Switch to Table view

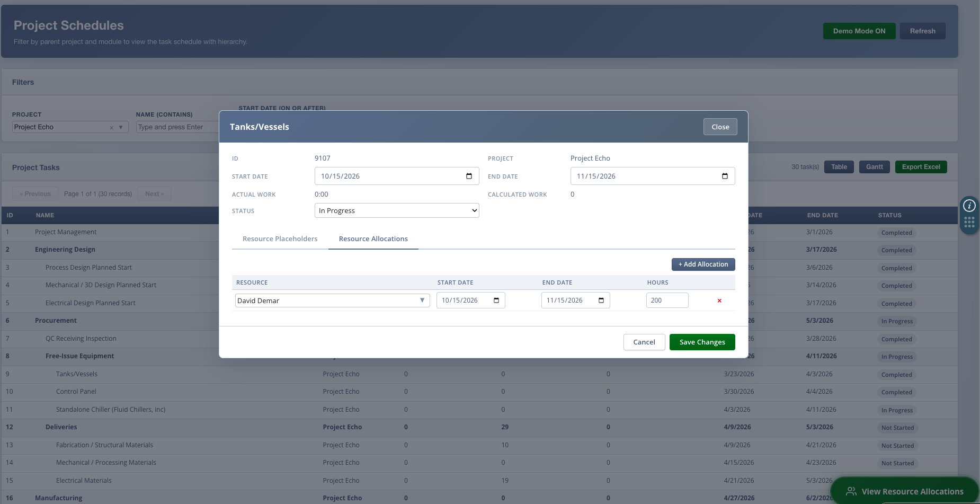click(839, 167)
